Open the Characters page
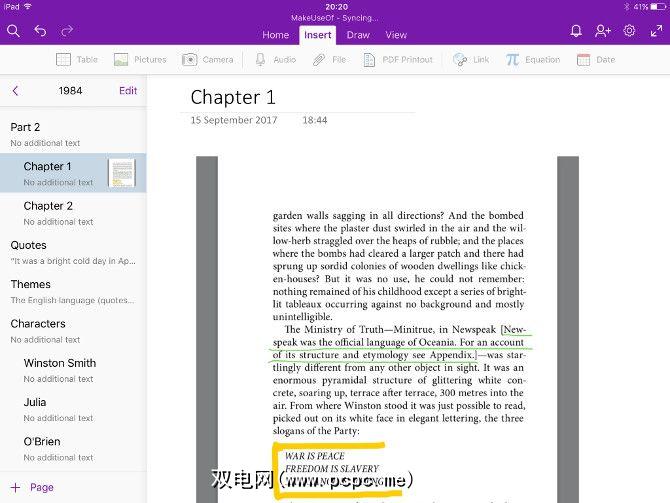 73,331
